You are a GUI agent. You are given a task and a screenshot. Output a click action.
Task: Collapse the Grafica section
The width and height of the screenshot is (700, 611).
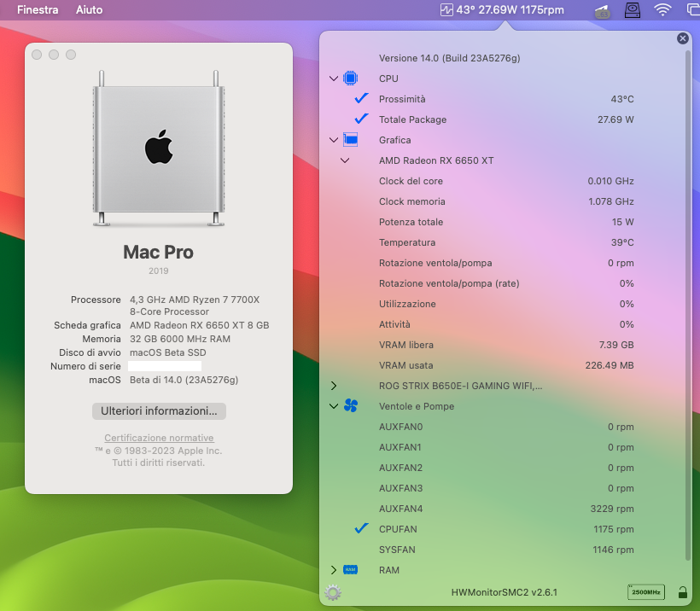(x=334, y=140)
